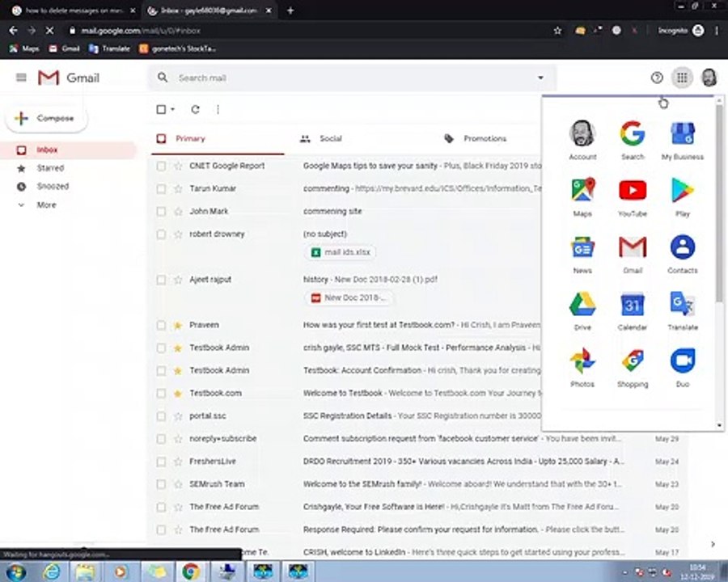Image resolution: width=728 pixels, height=582 pixels.
Task: Switch to the Social tab
Action: (362, 139)
